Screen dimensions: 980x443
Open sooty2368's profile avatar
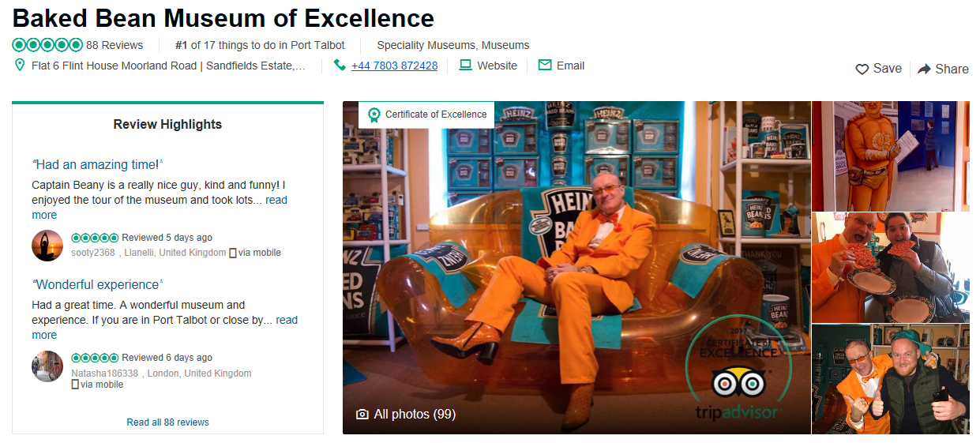(x=47, y=246)
